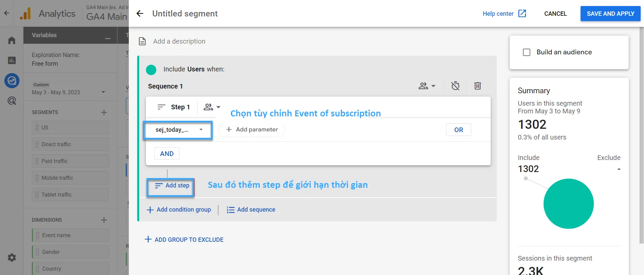Open Admin gear icon

(12, 258)
